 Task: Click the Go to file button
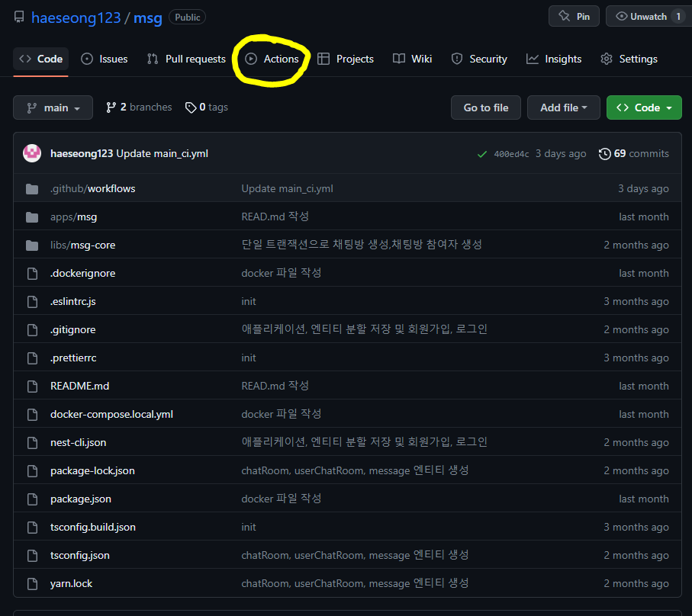(x=486, y=107)
